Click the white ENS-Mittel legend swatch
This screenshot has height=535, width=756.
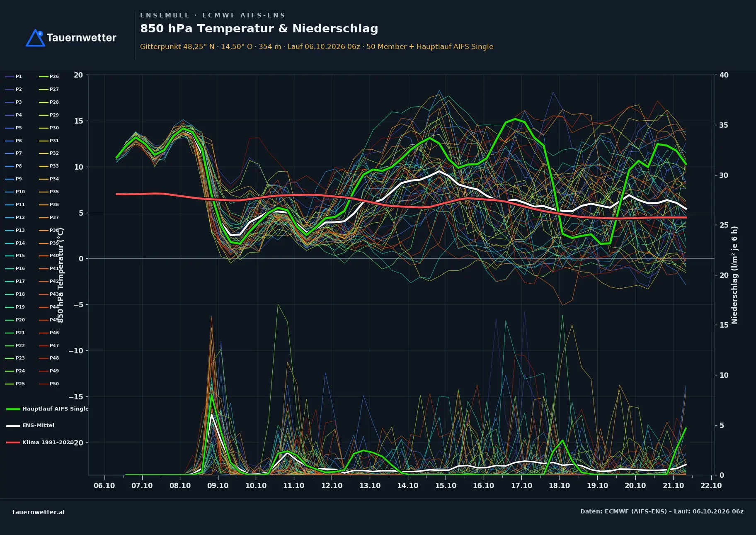[x=13, y=426]
